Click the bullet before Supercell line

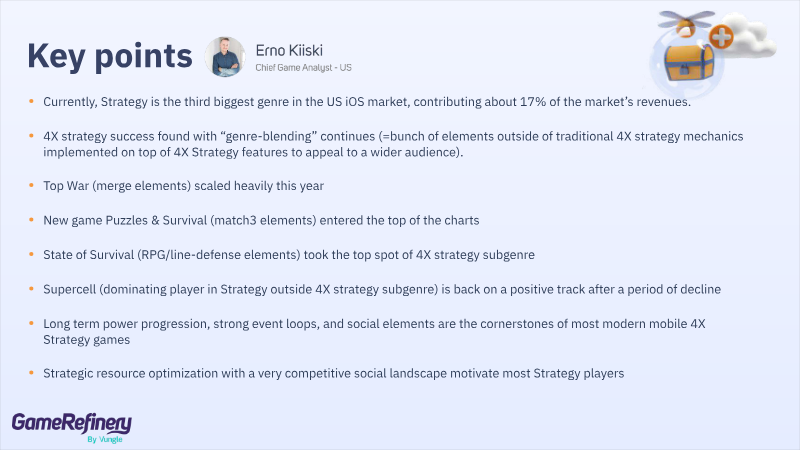(x=30, y=289)
